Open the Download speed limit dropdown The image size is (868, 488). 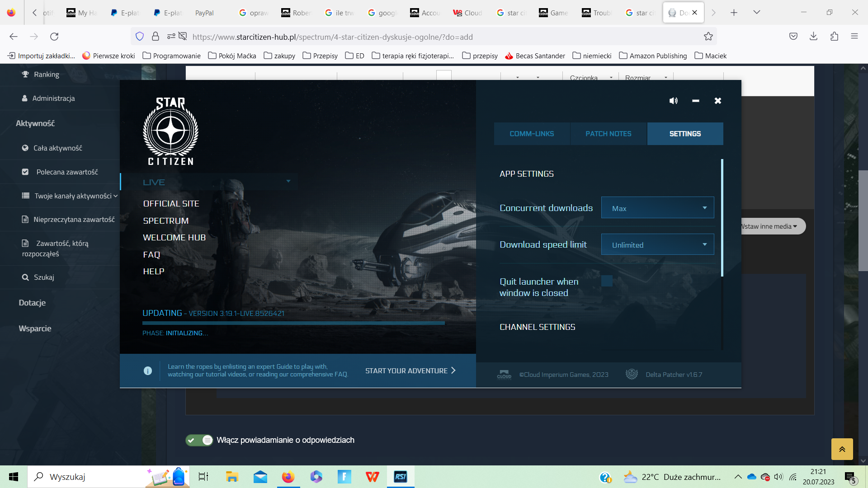point(658,244)
